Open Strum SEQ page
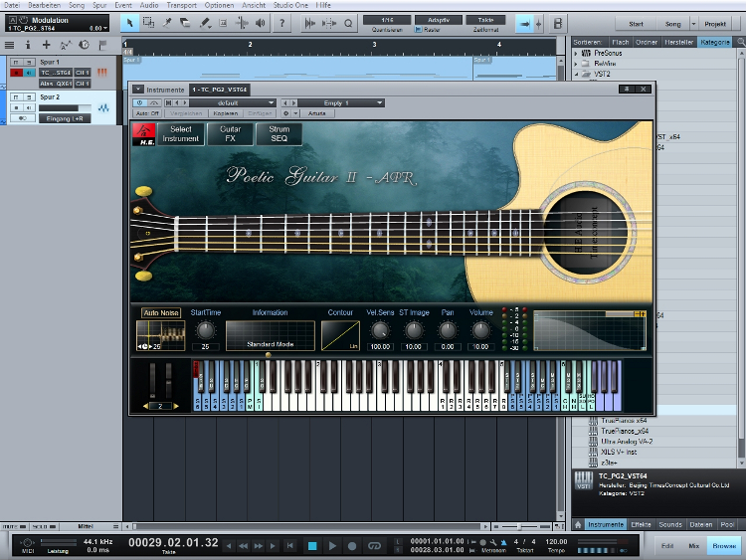746x560 pixels. pyautogui.click(x=279, y=134)
